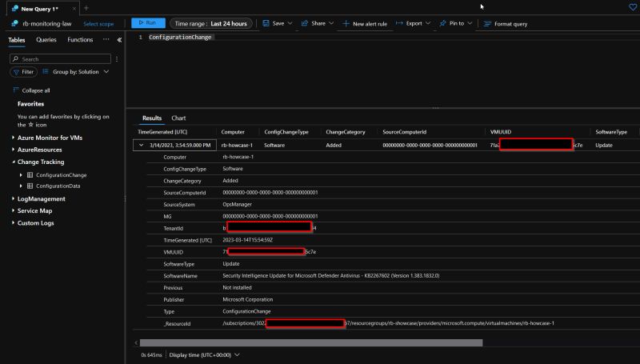Select the Results tab
Viewport: 640px width, 364px height.
[x=152, y=118]
